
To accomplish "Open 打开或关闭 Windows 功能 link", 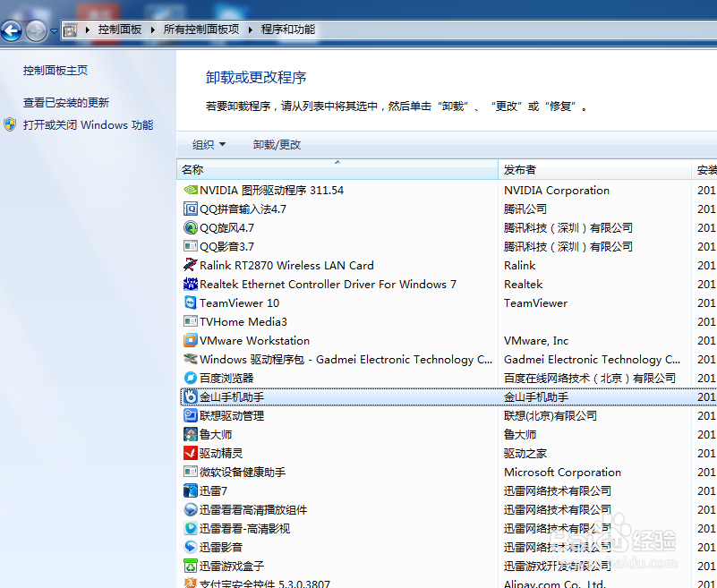I will click(x=89, y=124).
